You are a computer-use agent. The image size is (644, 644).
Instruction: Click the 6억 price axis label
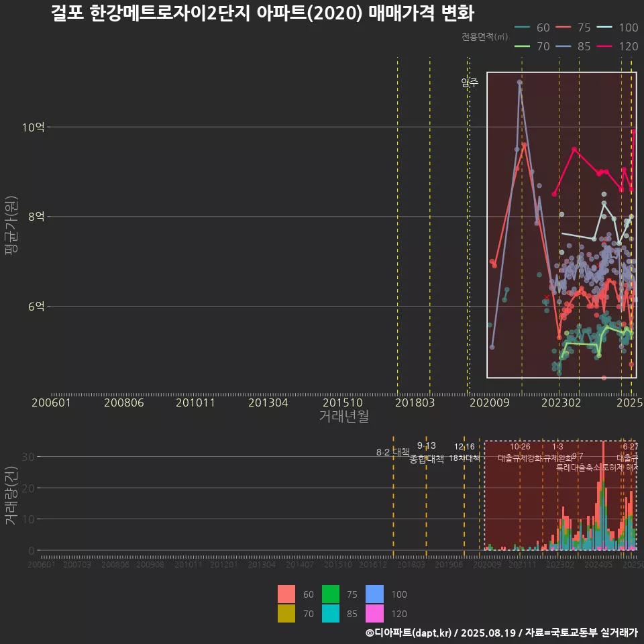36,306
